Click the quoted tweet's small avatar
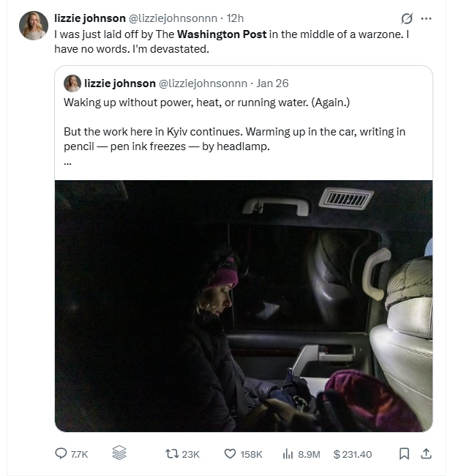This screenshot has width=456, height=476. coord(72,83)
